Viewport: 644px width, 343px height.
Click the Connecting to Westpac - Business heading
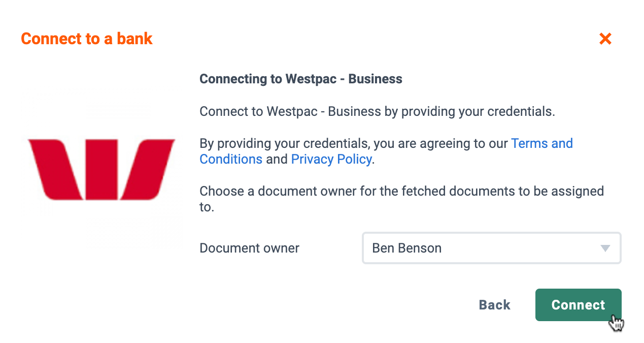coord(300,79)
